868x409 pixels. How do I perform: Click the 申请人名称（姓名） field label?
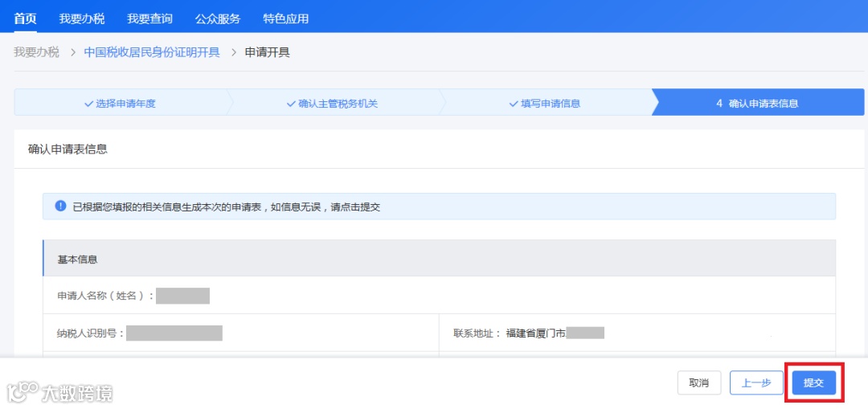[105, 296]
